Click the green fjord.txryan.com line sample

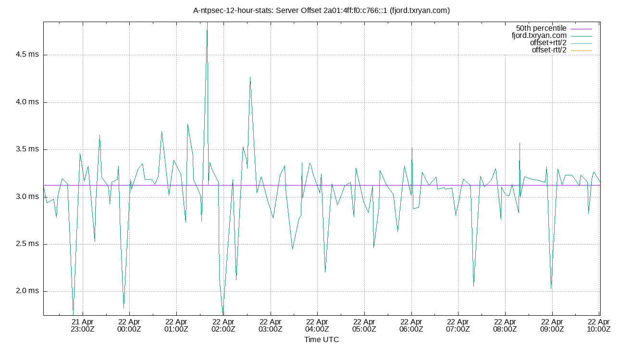[582, 35]
